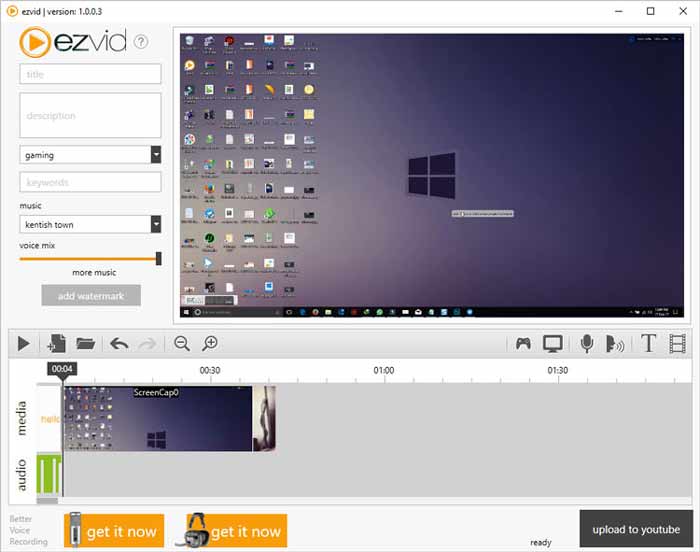This screenshot has height=552, width=700.
Task: Zoom out the timeline
Action: (x=182, y=343)
